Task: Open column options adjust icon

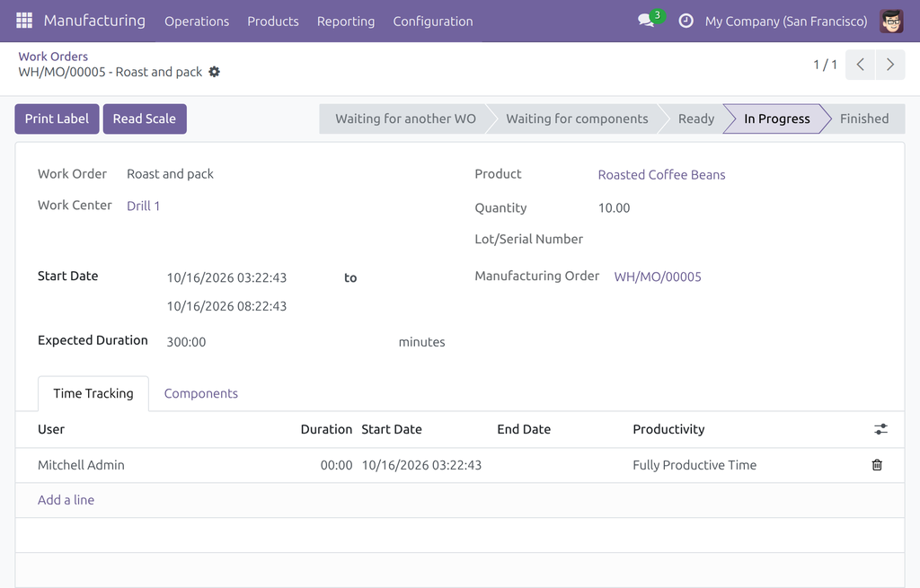Action: [880, 429]
